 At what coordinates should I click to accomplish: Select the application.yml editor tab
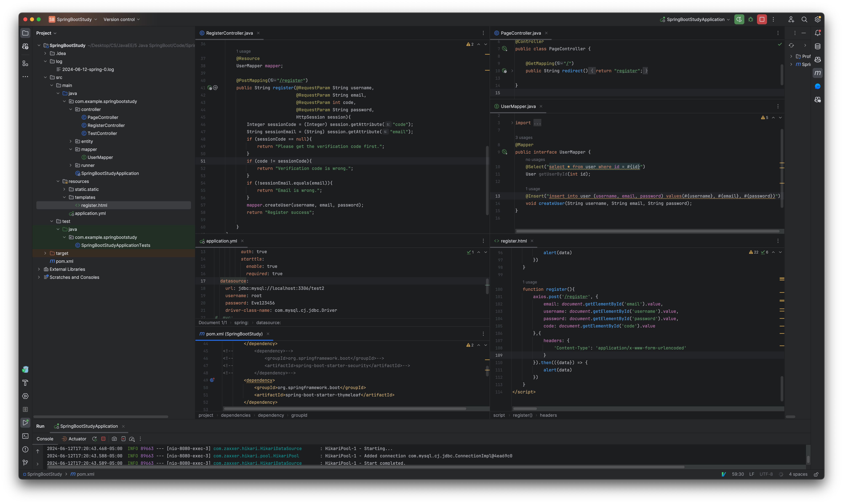pyautogui.click(x=221, y=241)
